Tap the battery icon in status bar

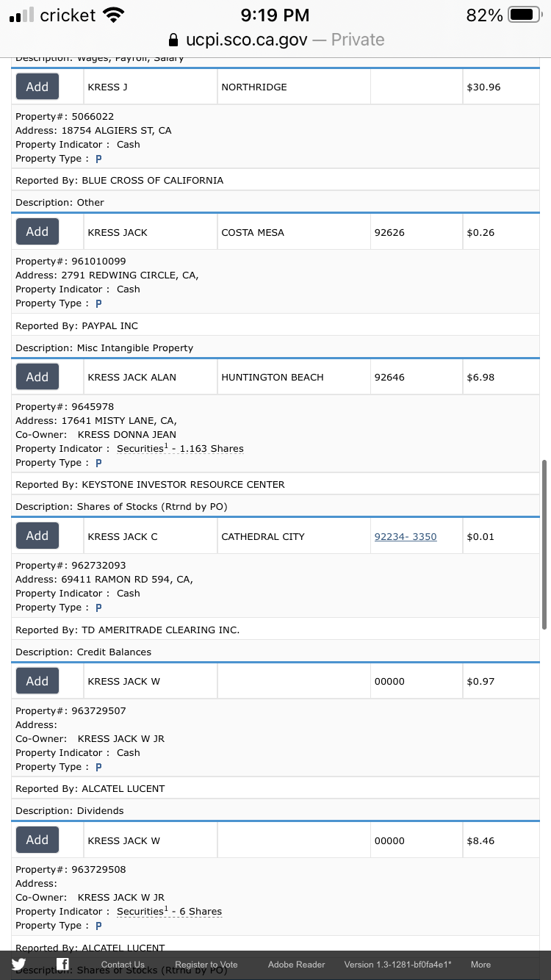click(525, 15)
